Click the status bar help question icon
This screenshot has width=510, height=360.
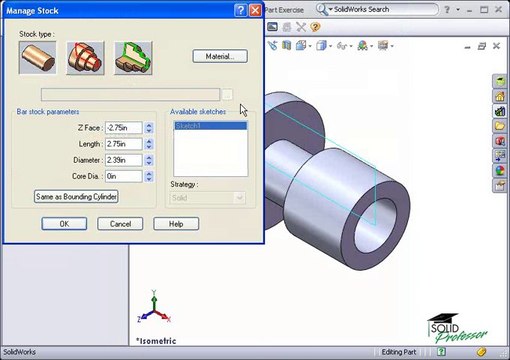click(x=441, y=352)
